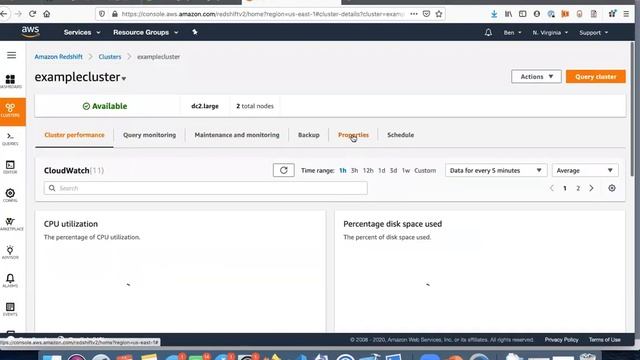
Task: Click the Query cluster button
Action: (x=596, y=77)
